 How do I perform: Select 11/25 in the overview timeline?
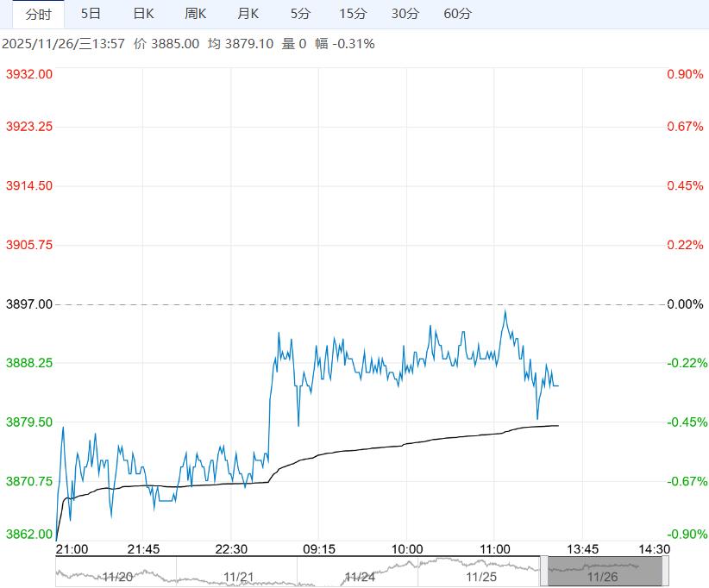[480, 576]
